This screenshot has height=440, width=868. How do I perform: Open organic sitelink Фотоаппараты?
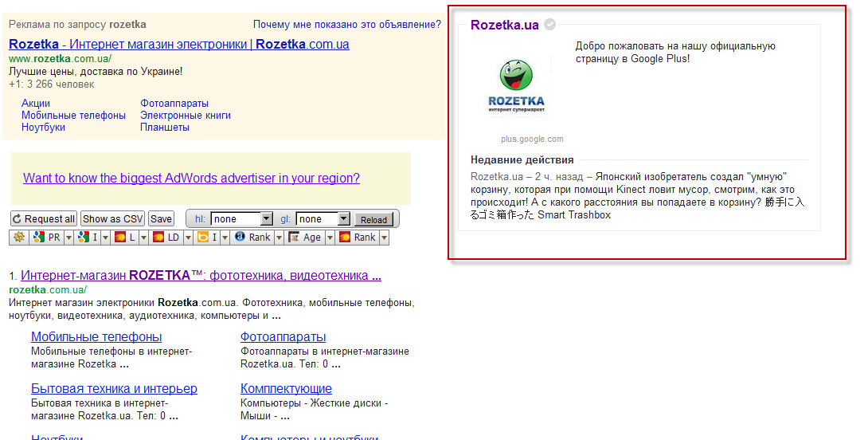click(283, 336)
